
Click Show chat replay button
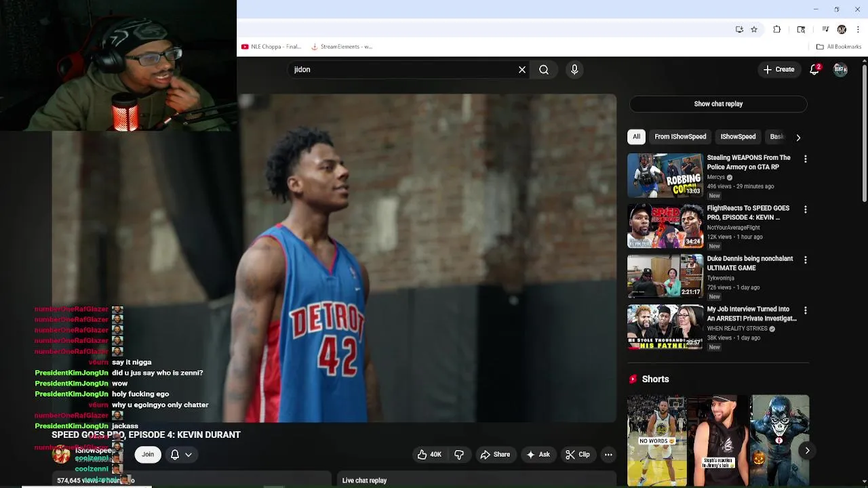click(718, 104)
